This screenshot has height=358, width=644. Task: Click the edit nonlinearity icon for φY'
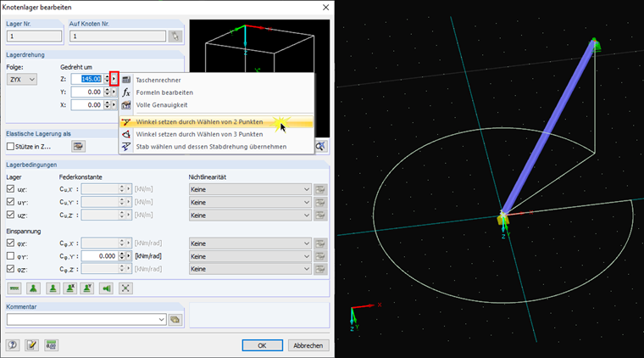(x=320, y=256)
